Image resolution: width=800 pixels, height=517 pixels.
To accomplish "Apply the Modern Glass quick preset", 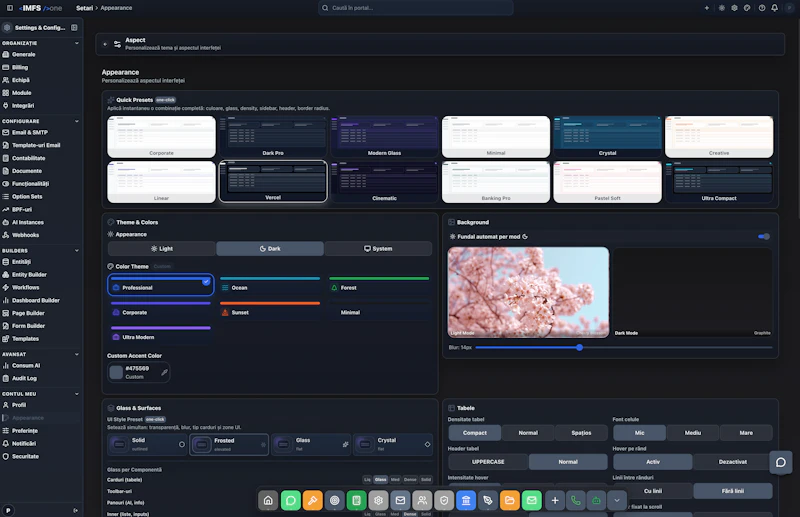I will [384, 137].
